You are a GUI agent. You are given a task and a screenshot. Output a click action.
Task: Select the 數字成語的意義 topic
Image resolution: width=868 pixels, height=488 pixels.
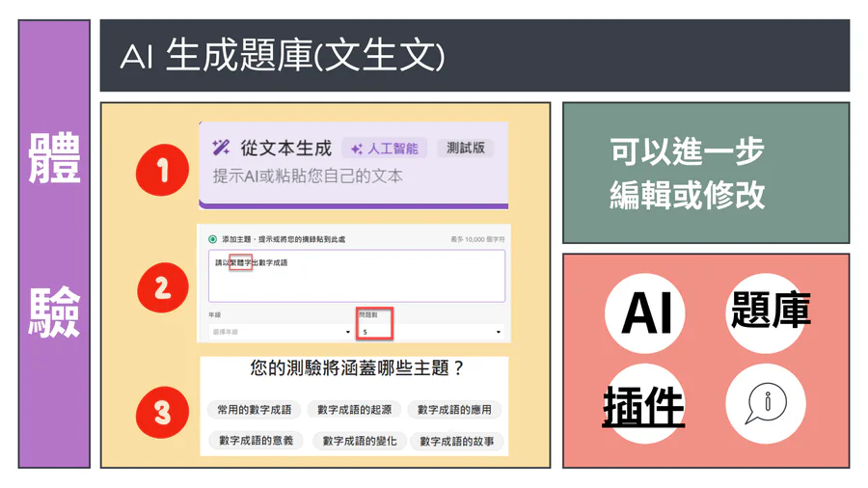[x=256, y=441]
